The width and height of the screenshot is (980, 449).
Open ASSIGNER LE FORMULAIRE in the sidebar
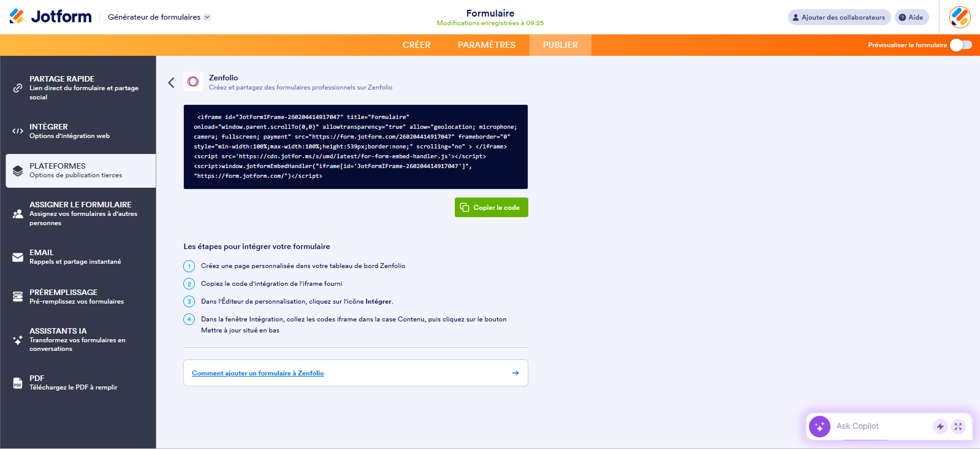pyautogui.click(x=81, y=213)
